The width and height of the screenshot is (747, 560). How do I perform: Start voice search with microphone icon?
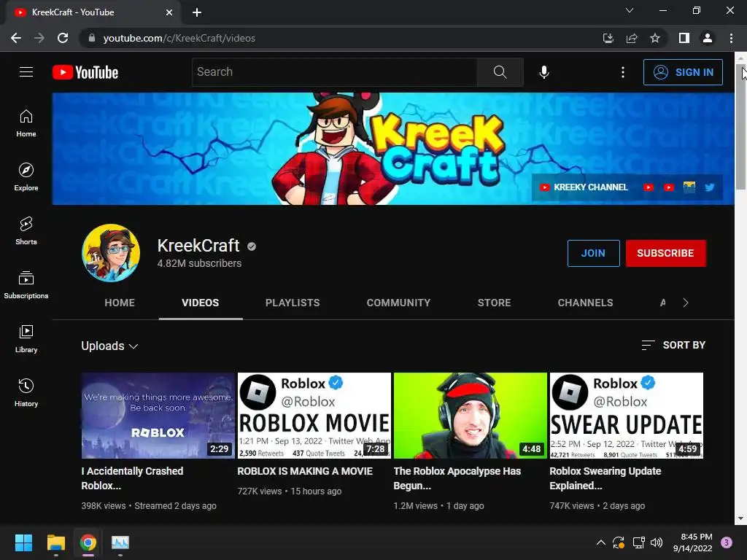point(544,72)
